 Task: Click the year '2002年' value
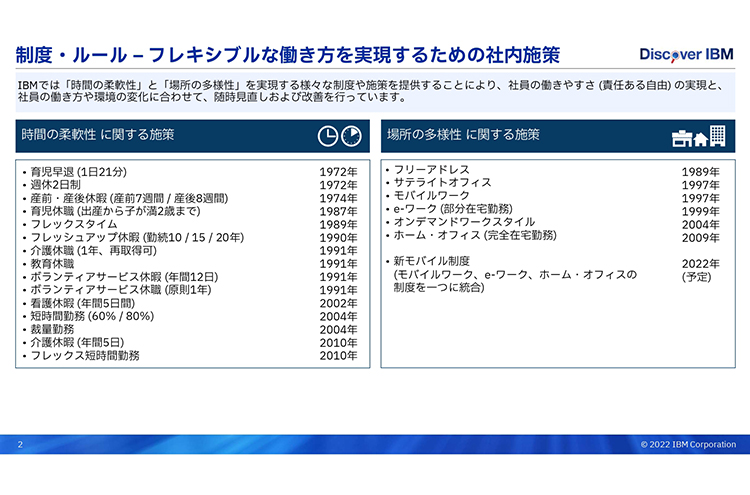[x=338, y=303]
